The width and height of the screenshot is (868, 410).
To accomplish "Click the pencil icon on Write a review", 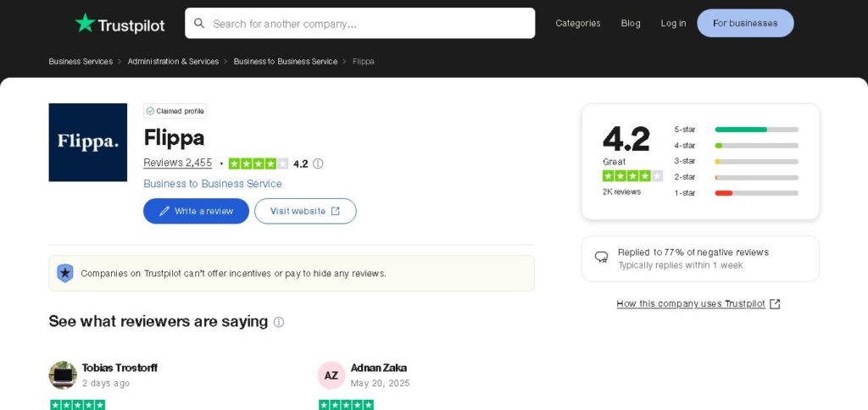I will coord(164,212).
